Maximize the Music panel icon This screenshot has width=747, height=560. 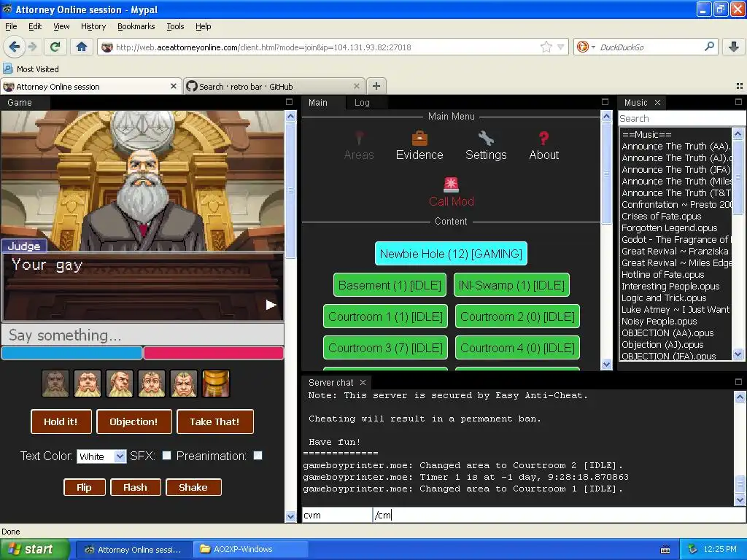738,102
